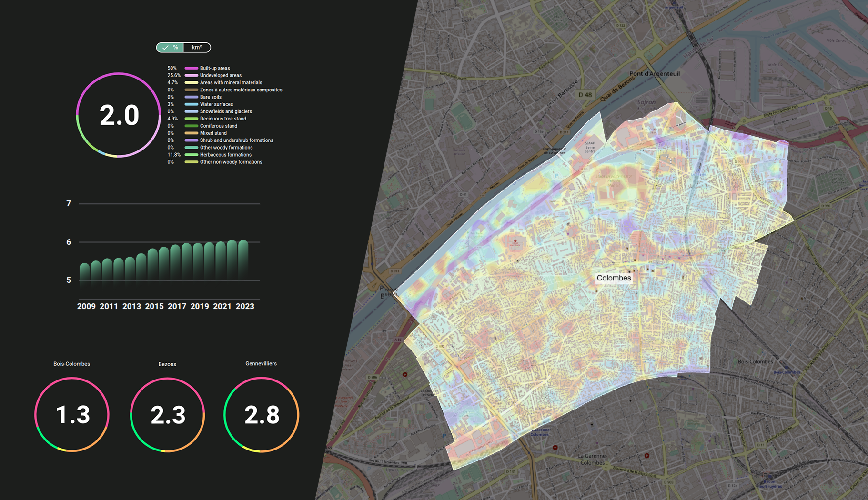Open the Gennevilliers 2.8 score gauge

[261, 414]
